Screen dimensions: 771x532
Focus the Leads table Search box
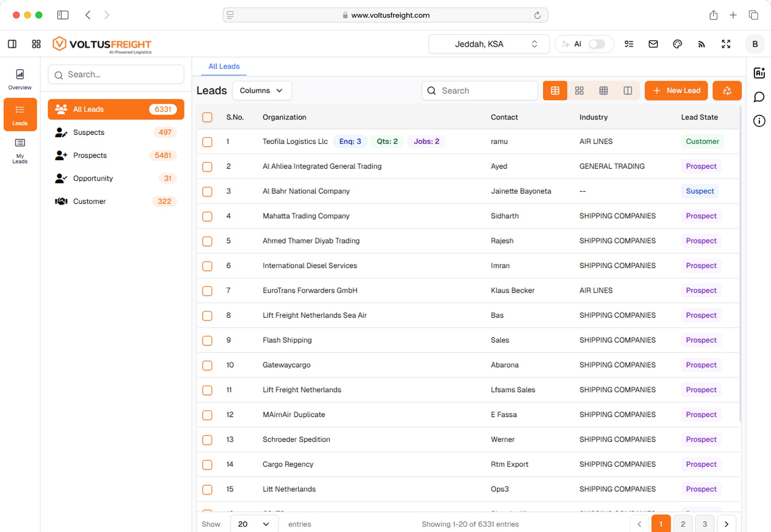480,91
